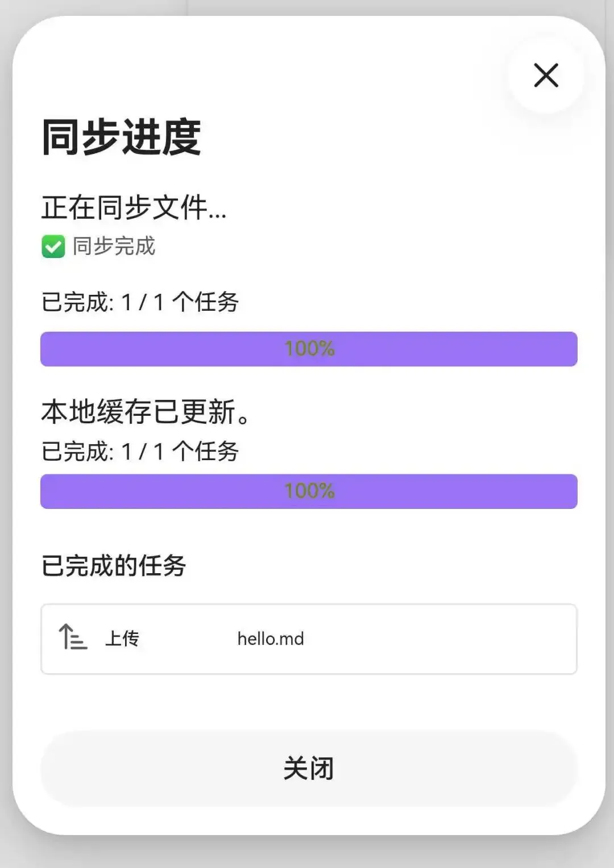Click the task counter under 同步完成
614x868 pixels.
click(x=140, y=302)
